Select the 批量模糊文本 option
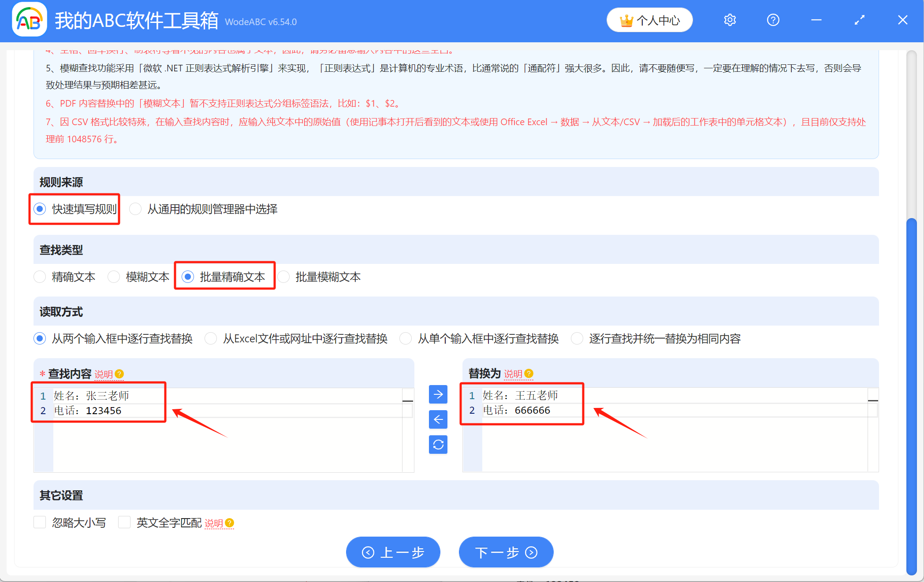This screenshot has height=582, width=924. click(x=283, y=277)
